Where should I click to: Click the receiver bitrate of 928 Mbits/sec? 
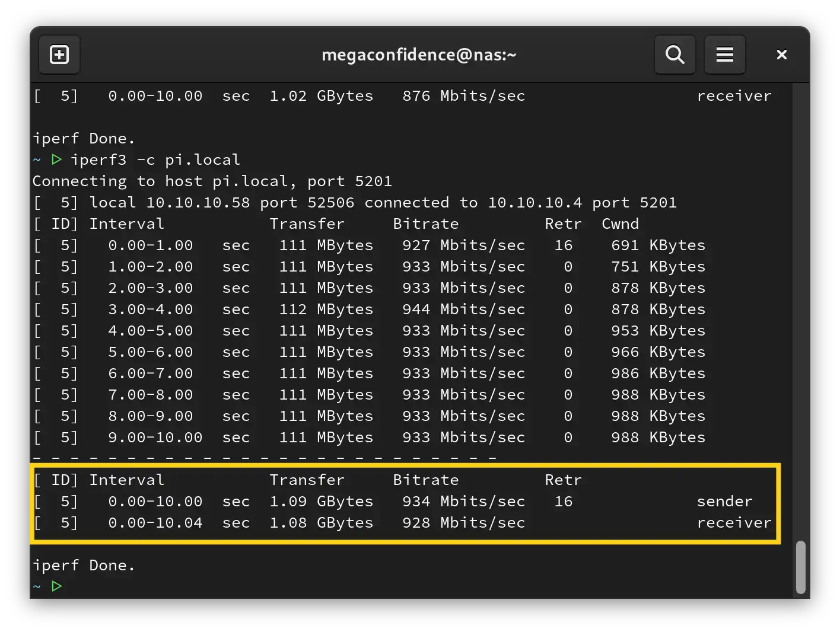463,522
